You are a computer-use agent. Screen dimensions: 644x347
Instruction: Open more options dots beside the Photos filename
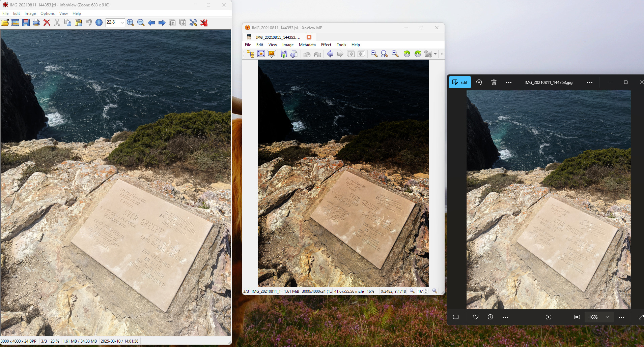(x=590, y=82)
